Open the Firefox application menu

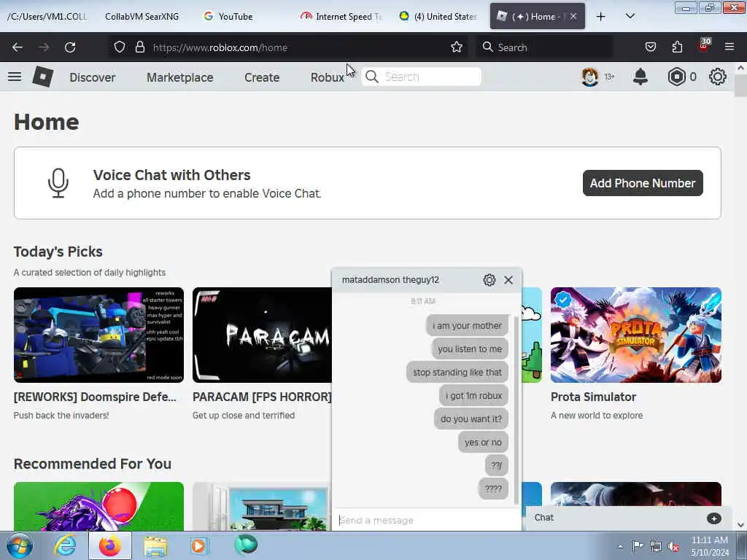(729, 47)
